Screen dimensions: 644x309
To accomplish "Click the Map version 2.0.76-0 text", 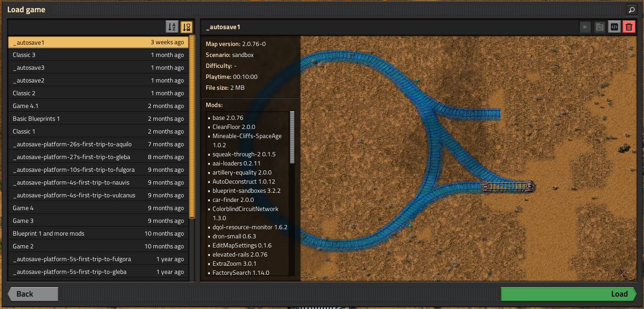I will coord(236,44).
